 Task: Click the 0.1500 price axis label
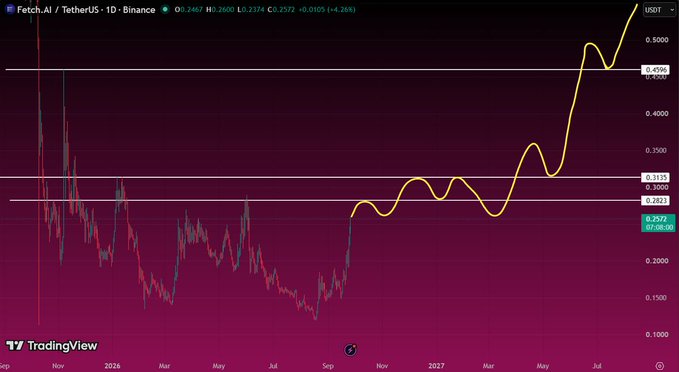tap(657, 298)
